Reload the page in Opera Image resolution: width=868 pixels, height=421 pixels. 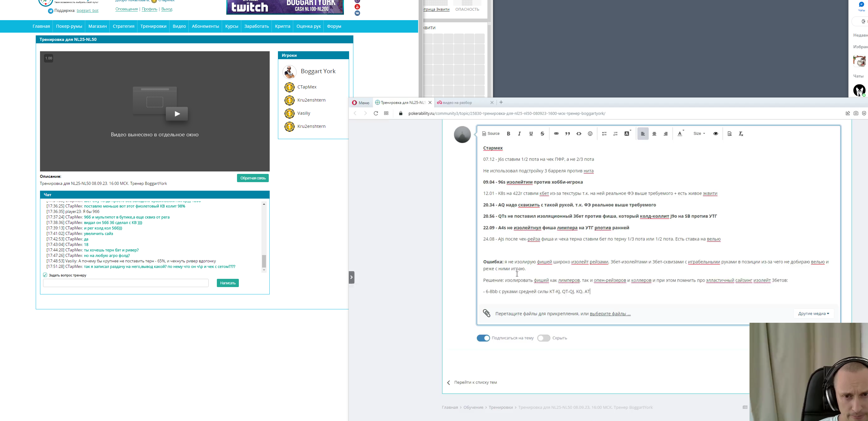click(376, 113)
